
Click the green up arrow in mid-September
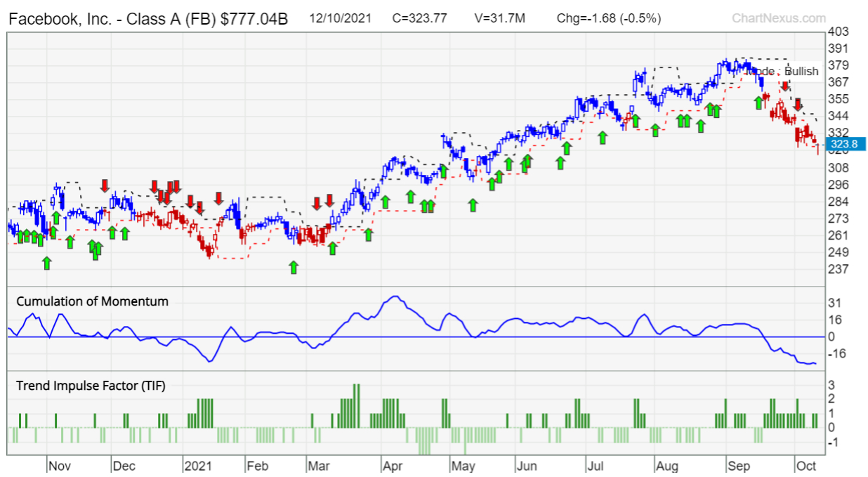click(758, 103)
